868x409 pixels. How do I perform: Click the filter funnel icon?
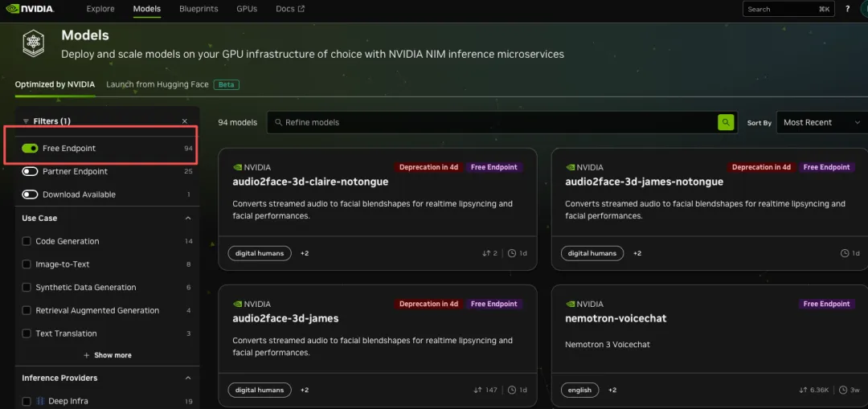[x=26, y=121]
